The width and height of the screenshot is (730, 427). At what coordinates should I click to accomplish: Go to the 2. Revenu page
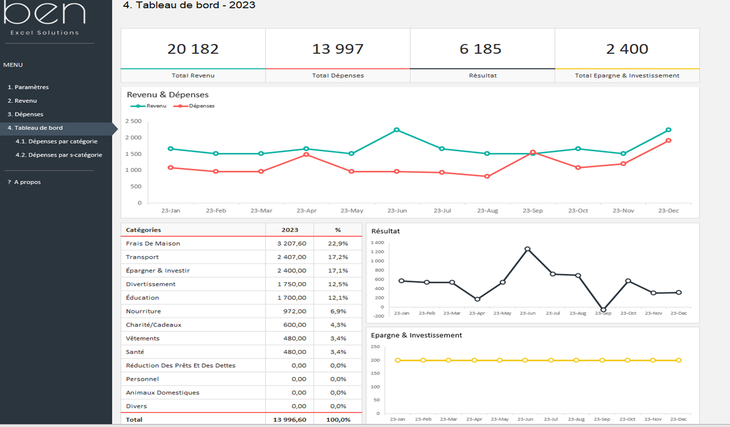pos(23,101)
